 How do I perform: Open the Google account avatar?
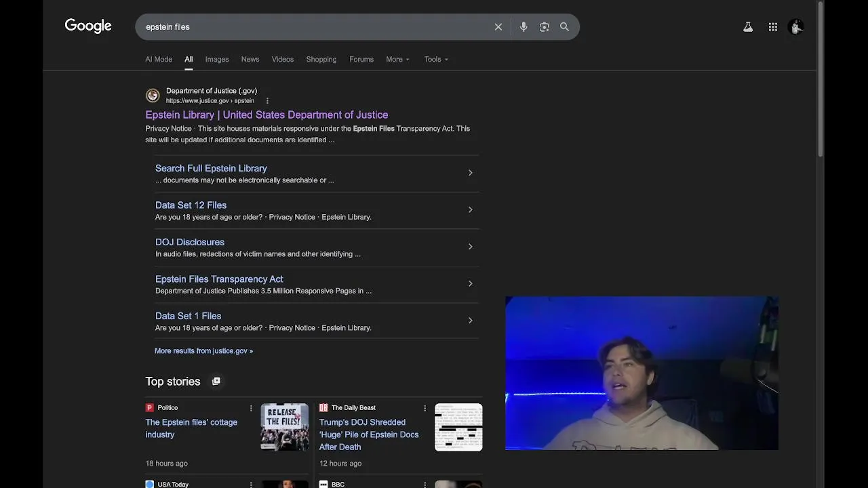pyautogui.click(x=796, y=27)
